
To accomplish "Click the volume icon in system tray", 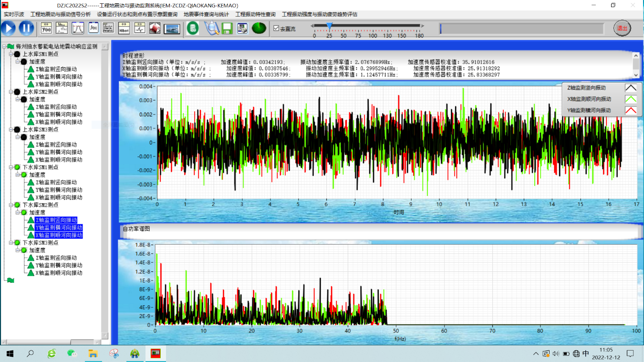I will pos(555,354).
